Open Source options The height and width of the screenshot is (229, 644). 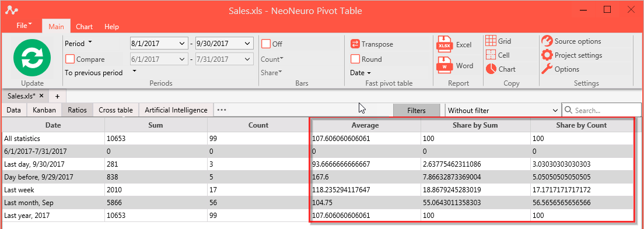coord(571,41)
